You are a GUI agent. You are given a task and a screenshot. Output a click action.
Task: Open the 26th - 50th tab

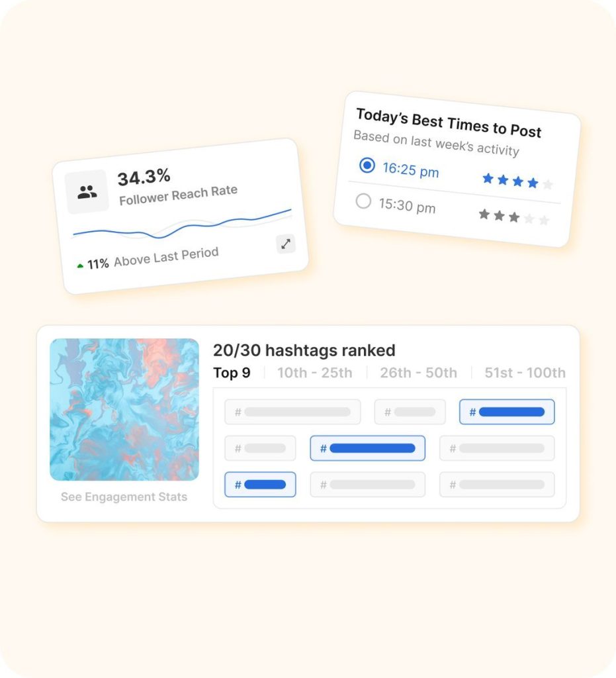418,373
